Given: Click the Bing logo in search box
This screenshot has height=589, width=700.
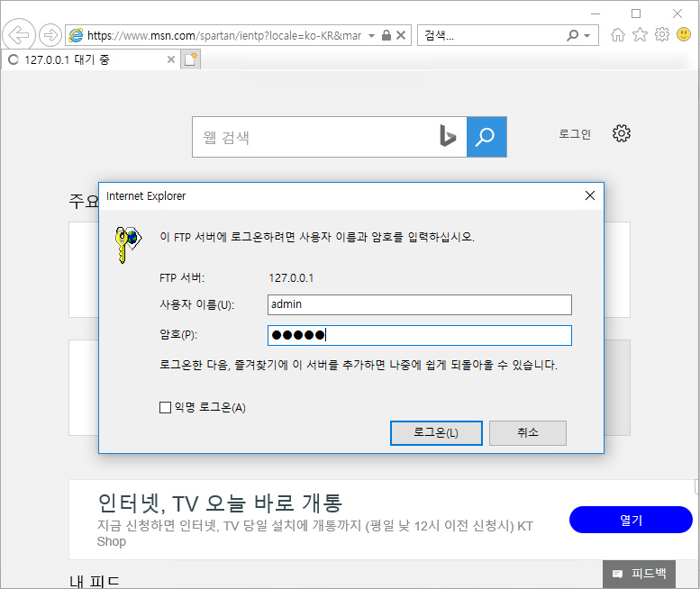Looking at the screenshot, I should pos(448,136).
